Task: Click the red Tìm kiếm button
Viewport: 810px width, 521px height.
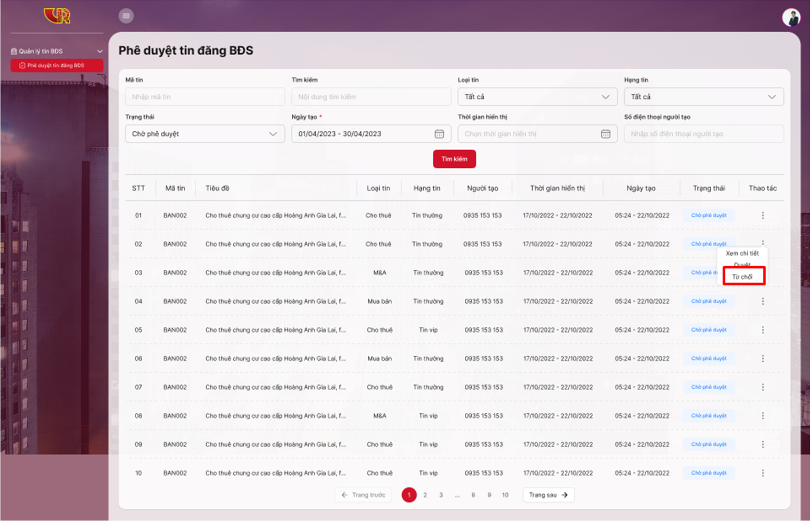Action: point(454,159)
